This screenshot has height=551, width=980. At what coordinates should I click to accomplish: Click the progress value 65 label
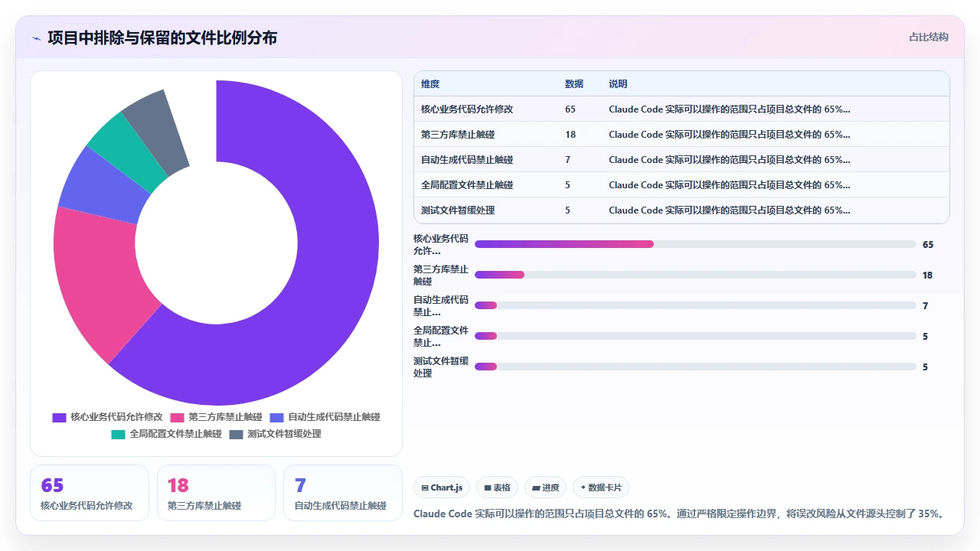click(x=928, y=244)
